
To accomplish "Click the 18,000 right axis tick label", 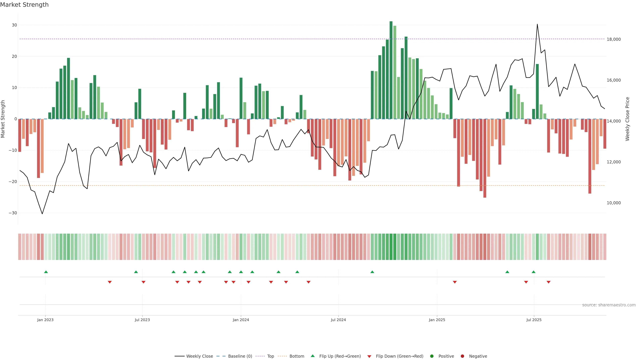I will [x=613, y=39].
